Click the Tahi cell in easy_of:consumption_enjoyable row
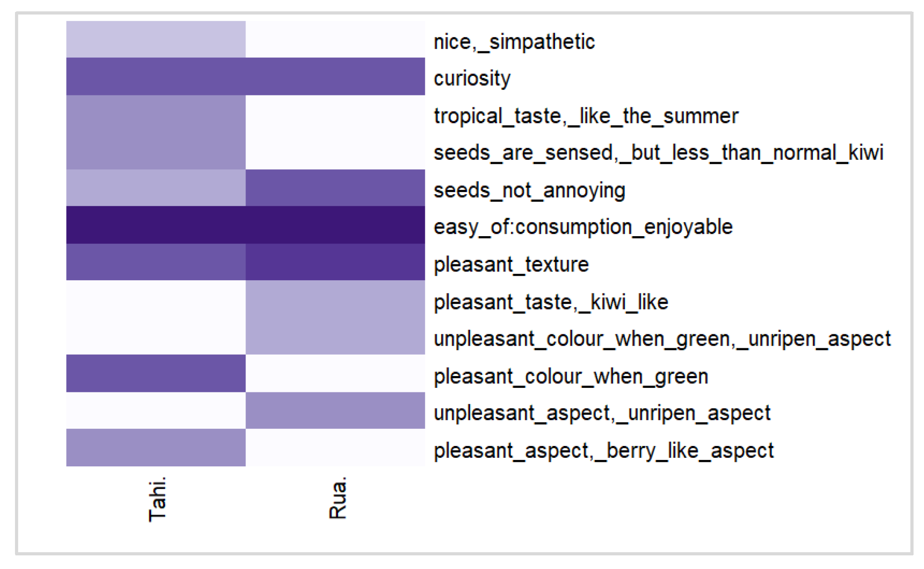 [156, 225]
